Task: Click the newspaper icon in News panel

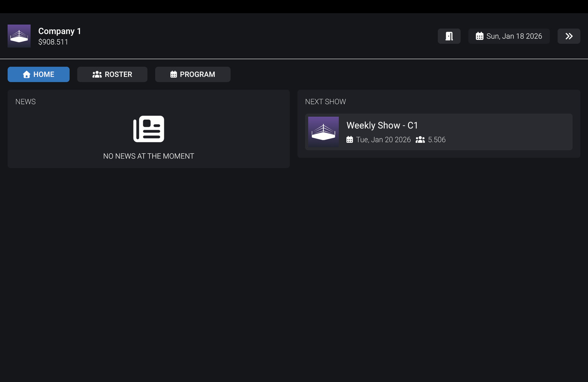Action: click(x=149, y=129)
